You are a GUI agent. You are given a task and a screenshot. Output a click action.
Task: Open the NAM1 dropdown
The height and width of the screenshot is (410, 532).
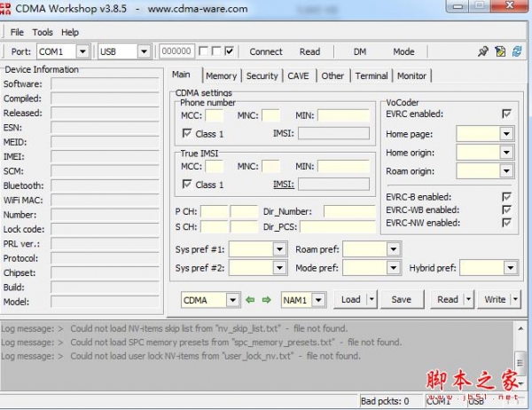[318, 300]
